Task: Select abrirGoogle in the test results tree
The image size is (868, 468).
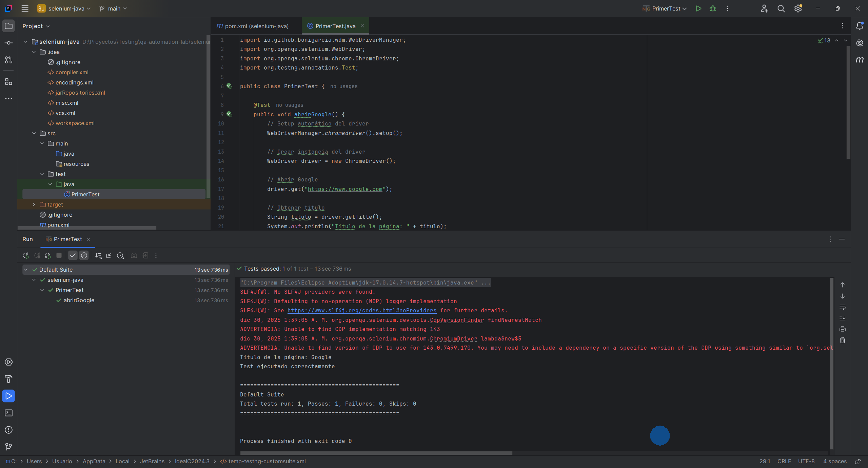Action: pyautogui.click(x=79, y=300)
